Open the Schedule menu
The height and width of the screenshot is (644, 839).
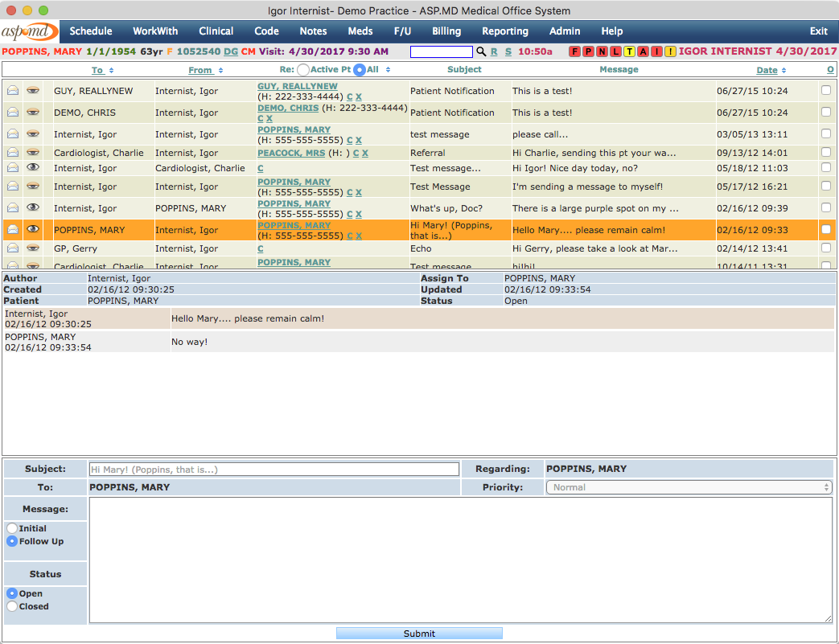pos(91,31)
